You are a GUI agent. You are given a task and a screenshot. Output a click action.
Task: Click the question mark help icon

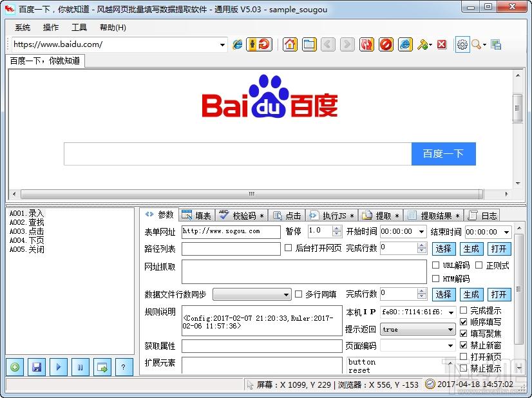124,367
